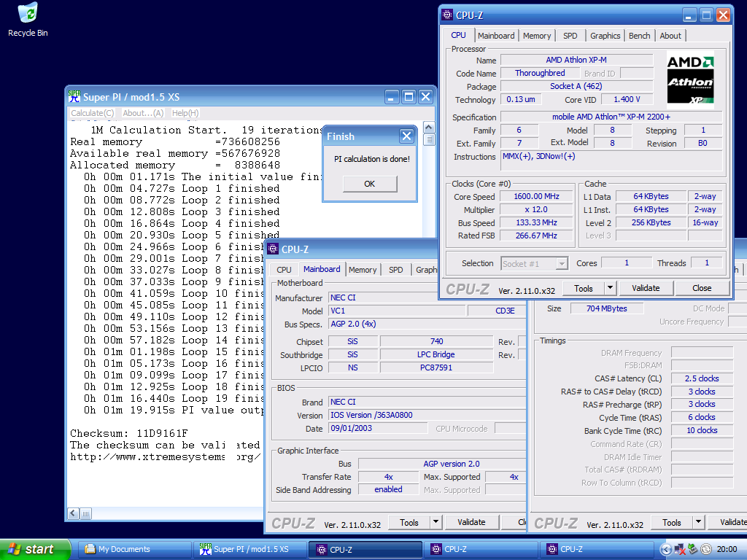Expand the Tools dropdown arrow in front CPU-Z

click(x=611, y=288)
